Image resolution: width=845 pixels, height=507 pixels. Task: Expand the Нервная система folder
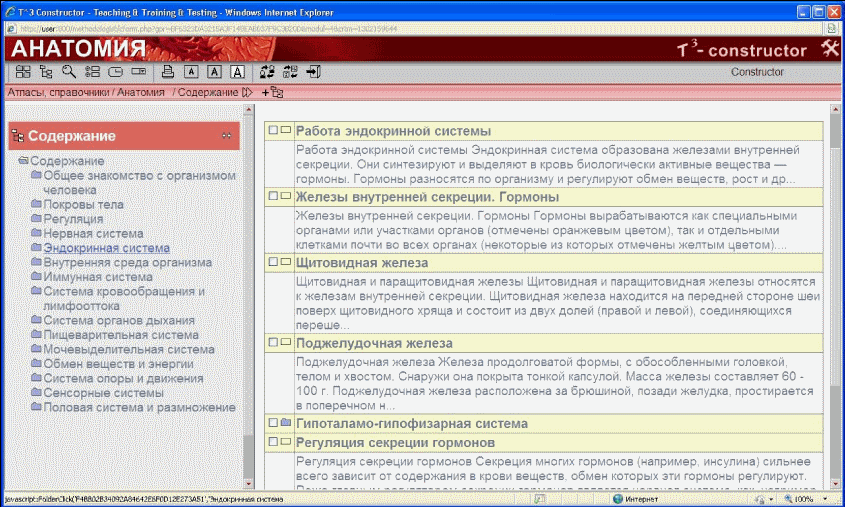[36, 233]
